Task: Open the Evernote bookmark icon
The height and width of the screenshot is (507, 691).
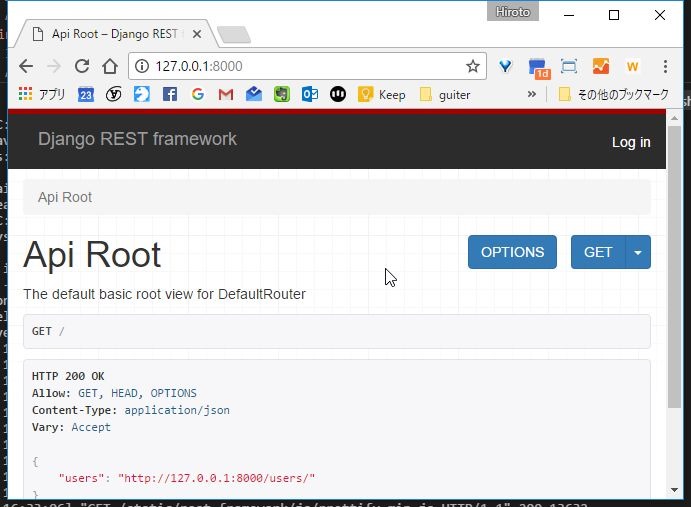Action: [282, 95]
